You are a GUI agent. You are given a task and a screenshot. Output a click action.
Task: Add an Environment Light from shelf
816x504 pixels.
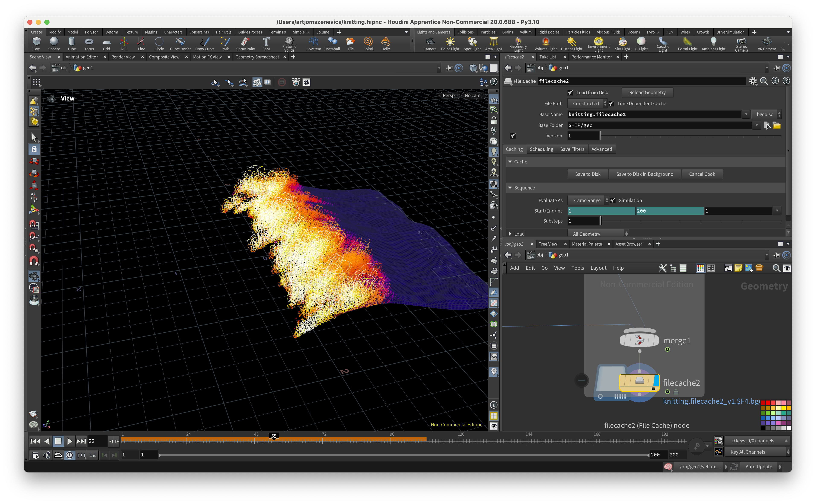pyautogui.click(x=598, y=44)
